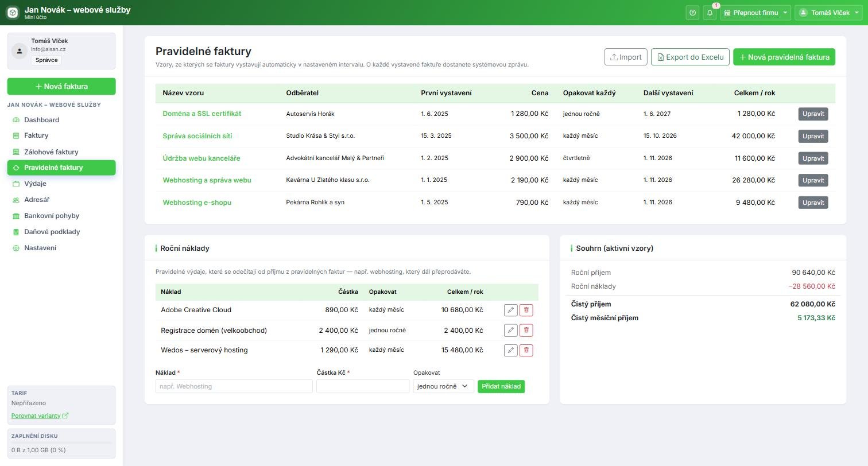Open external link icon beside Porovnat varianty
868x466 pixels.
click(65, 415)
